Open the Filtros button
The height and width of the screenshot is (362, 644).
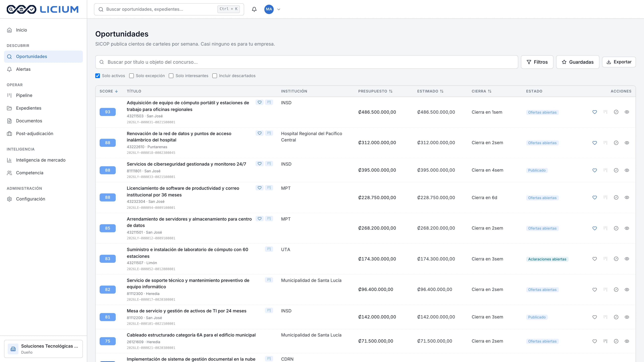537,62
